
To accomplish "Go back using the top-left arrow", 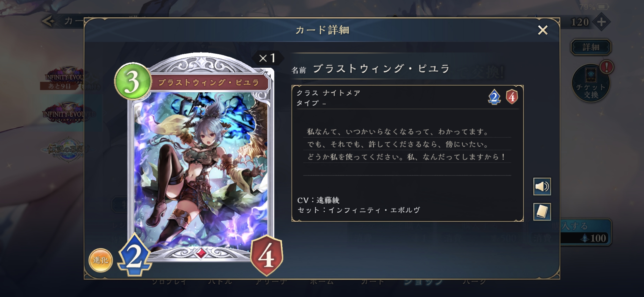I will tap(49, 21).
